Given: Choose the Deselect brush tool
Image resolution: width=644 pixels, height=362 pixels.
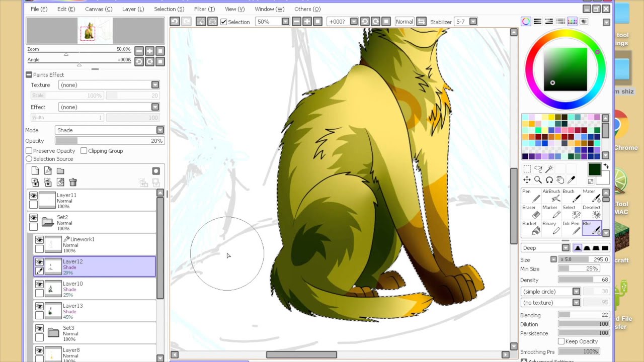Looking at the screenshot, I should point(591,212).
